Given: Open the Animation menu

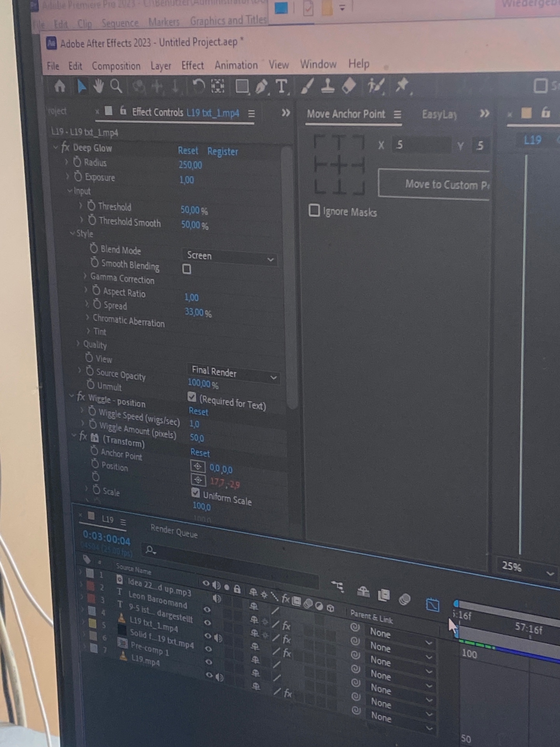Looking at the screenshot, I should [x=236, y=65].
